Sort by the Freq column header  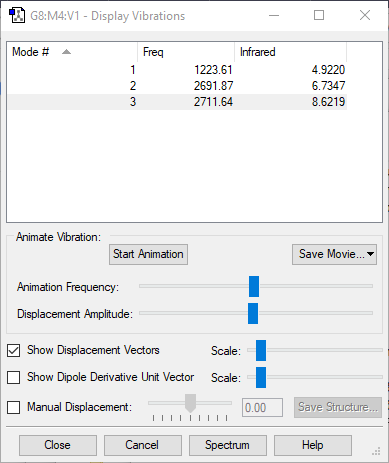186,52
